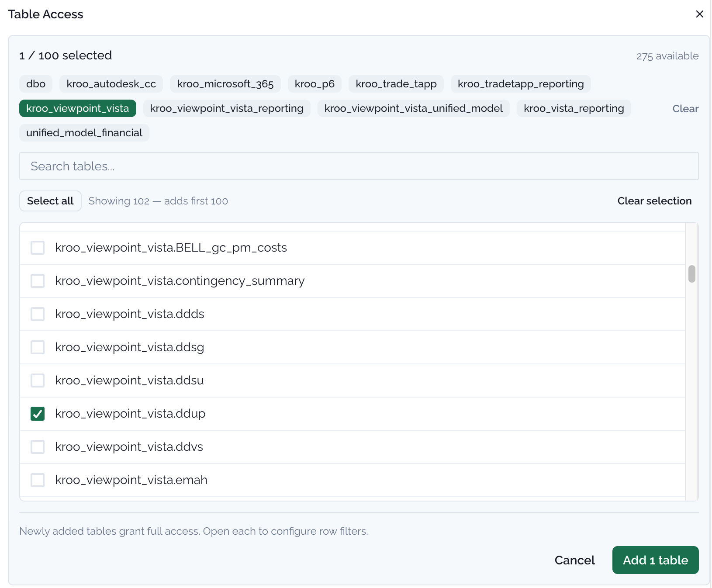Screen dimensions: 712x588
Task: Click the kroo_viewpoint_vista.emah table name
Action: point(131,480)
